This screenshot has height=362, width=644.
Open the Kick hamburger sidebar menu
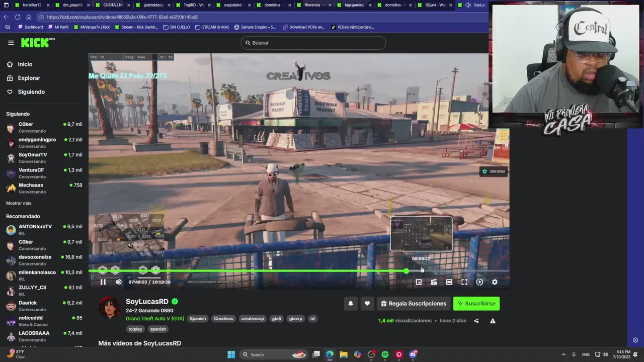click(11, 43)
